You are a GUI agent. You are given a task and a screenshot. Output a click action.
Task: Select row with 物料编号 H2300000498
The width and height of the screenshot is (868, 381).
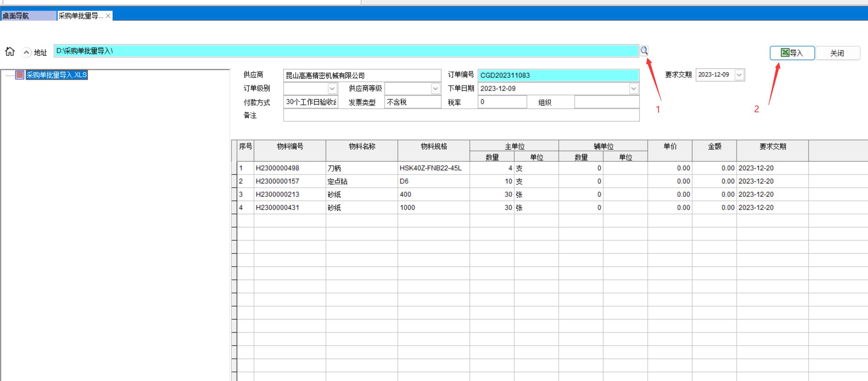click(x=277, y=168)
